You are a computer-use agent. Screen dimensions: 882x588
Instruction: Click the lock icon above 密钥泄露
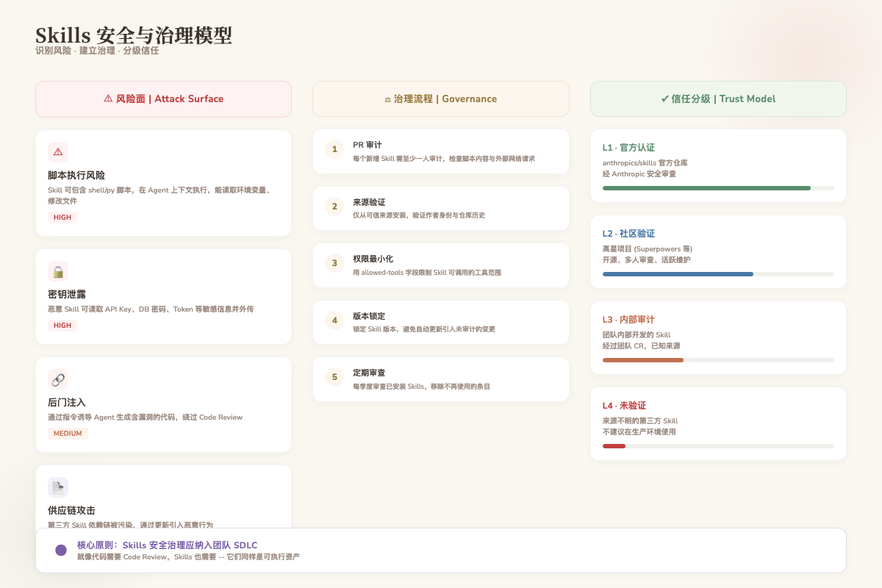pyautogui.click(x=58, y=271)
